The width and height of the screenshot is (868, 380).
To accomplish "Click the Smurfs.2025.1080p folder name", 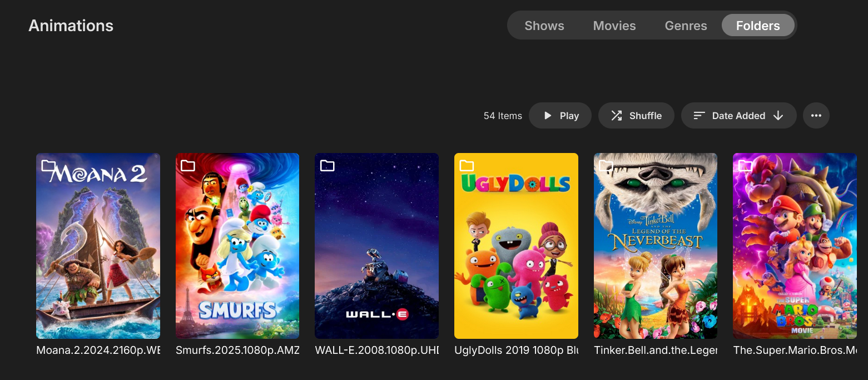I will 237,351.
